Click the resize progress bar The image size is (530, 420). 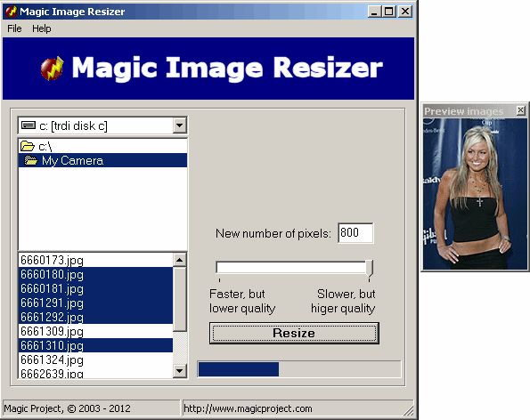(x=299, y=369)
